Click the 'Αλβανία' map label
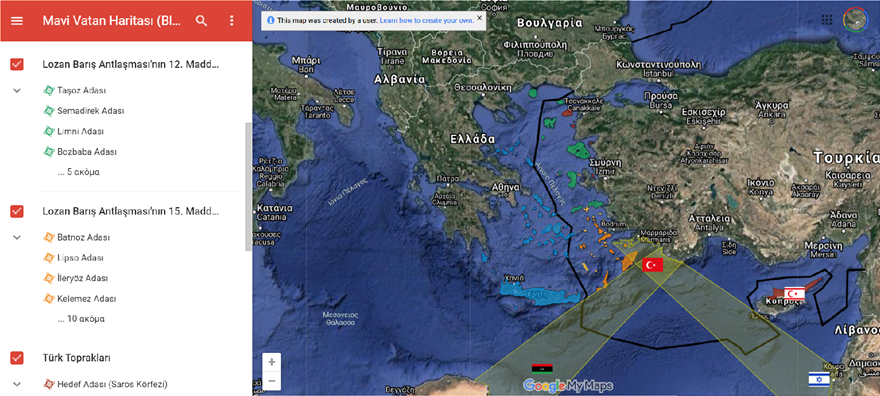This screenshot has height=396, width=880. tap(401, 80)
